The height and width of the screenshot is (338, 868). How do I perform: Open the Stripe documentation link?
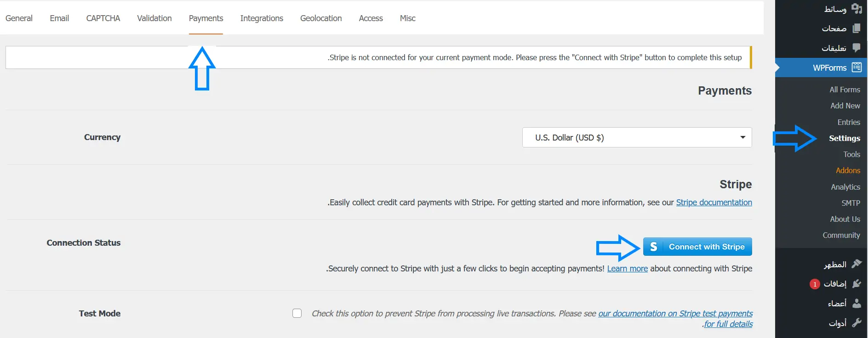pyautogui.click(x=714, y=203)
